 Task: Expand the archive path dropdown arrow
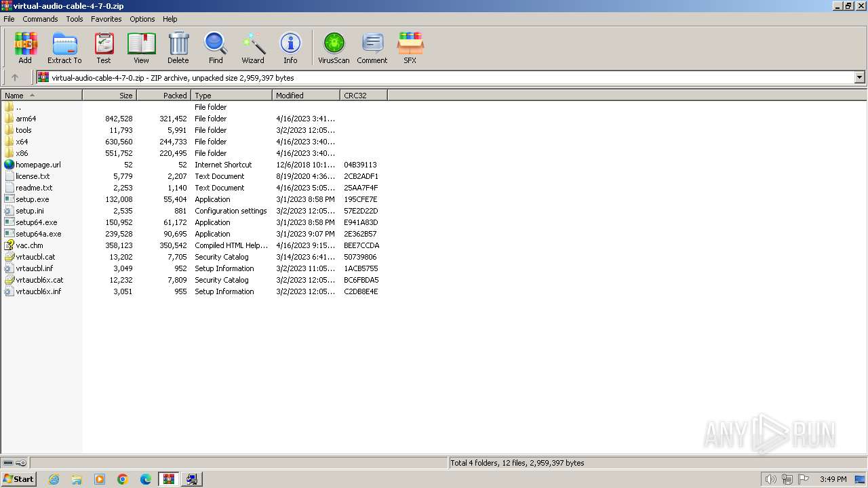point(860,77)
